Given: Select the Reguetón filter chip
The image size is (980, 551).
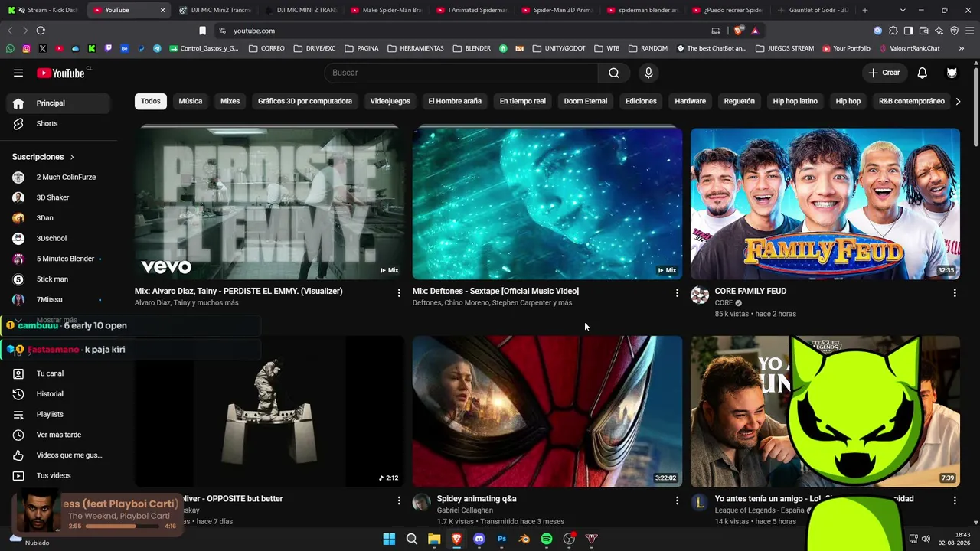Looking at the screenshot, I should (x=740, y=101).
